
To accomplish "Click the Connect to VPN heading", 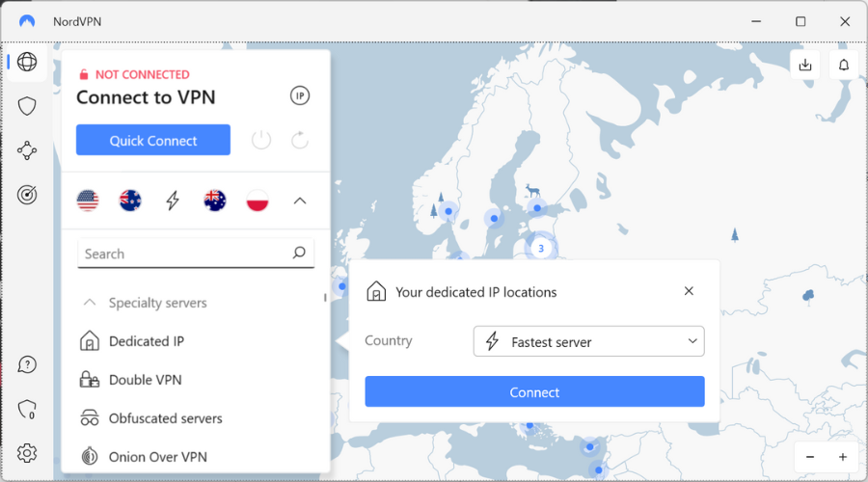I will tap(146, 97).
